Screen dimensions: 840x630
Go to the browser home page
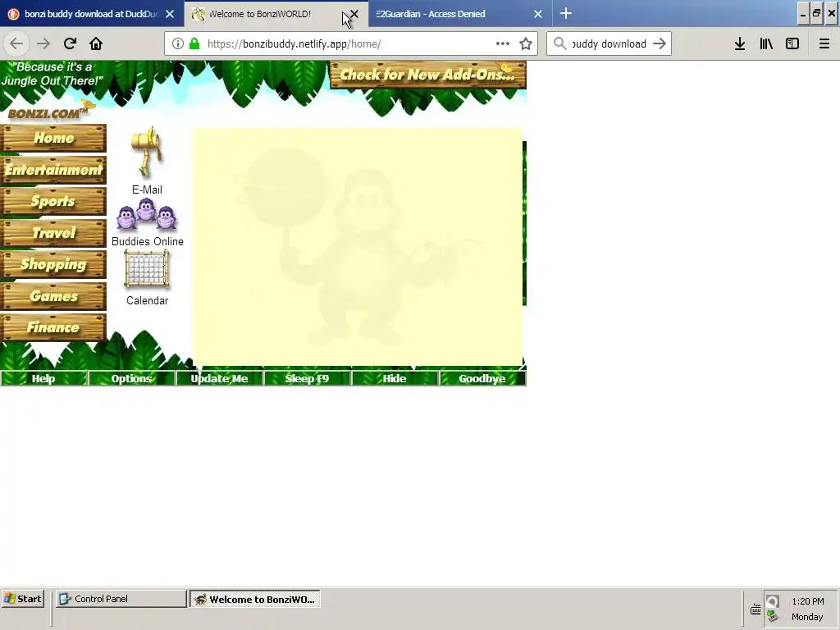pos(96,43)
